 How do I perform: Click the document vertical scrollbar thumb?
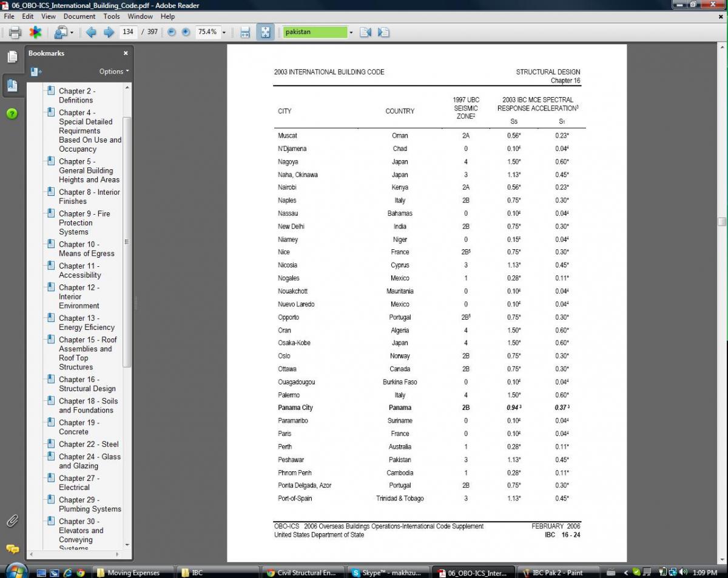[722, 222]
